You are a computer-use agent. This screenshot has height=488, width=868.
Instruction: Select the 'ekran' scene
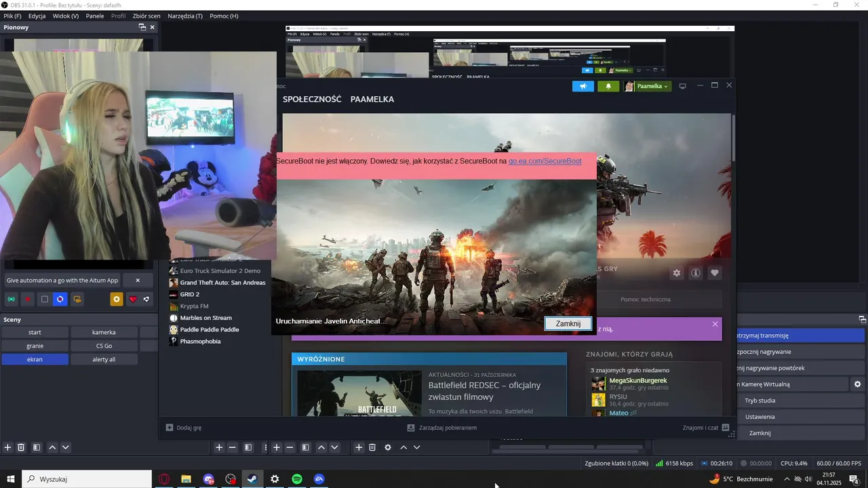[35, 359]
